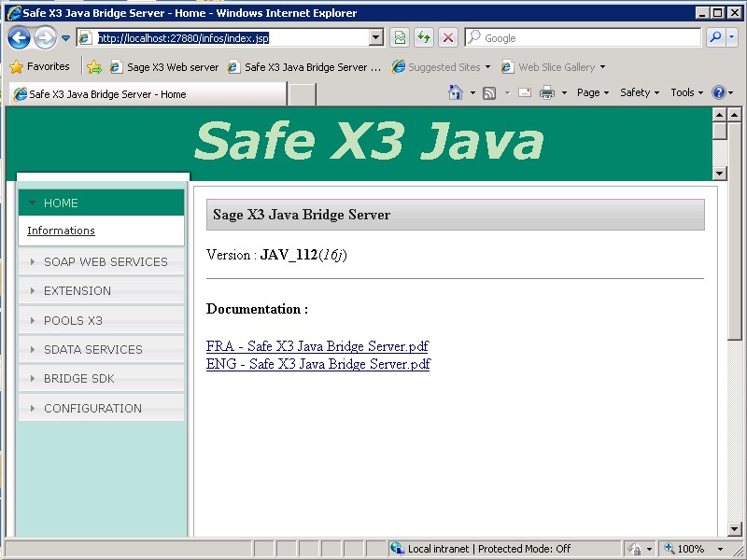Click the Informations link under HOME
This screenshot has width=747, height=560.
coord(61,231)
